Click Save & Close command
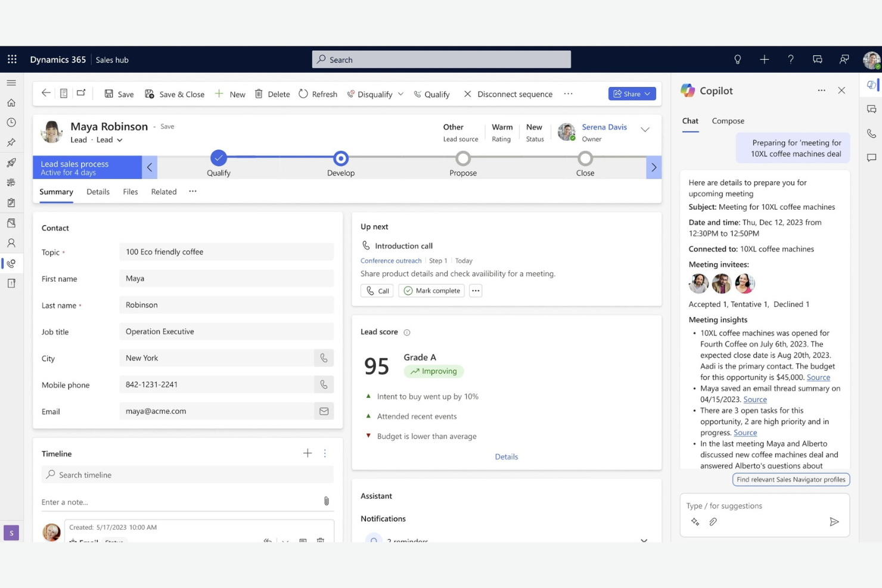This screenshot has width=882, height=588. pos(175,94)
